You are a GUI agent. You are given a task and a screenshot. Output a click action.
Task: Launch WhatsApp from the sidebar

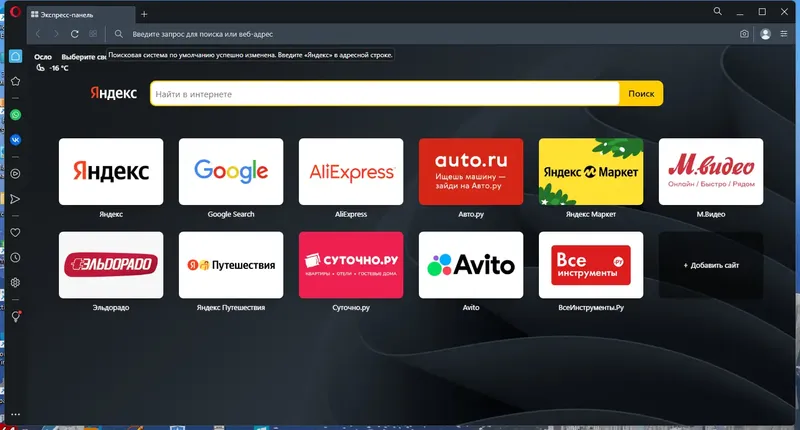(15, 115)
